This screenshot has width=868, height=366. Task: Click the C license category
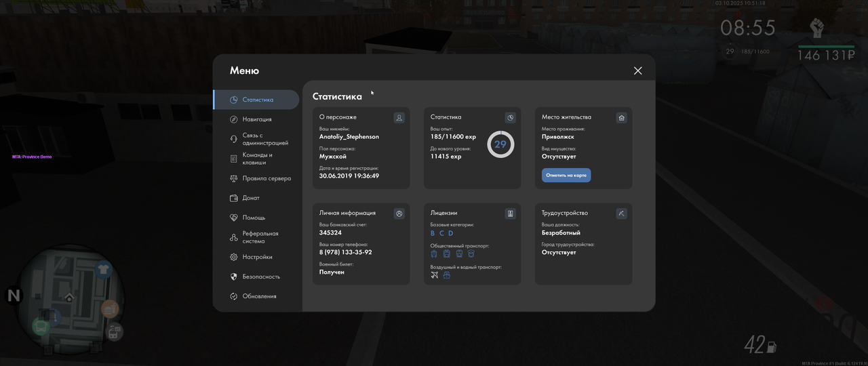click(x=441, y=233)
